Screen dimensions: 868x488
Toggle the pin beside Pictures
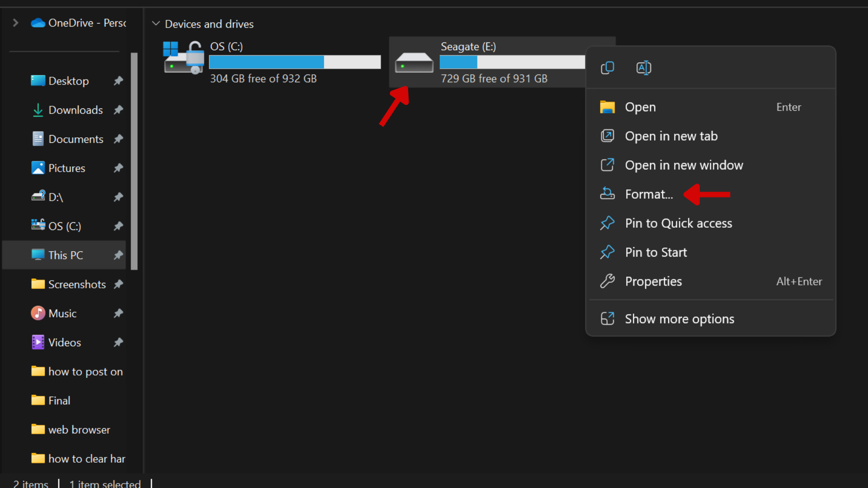[118, 168]
